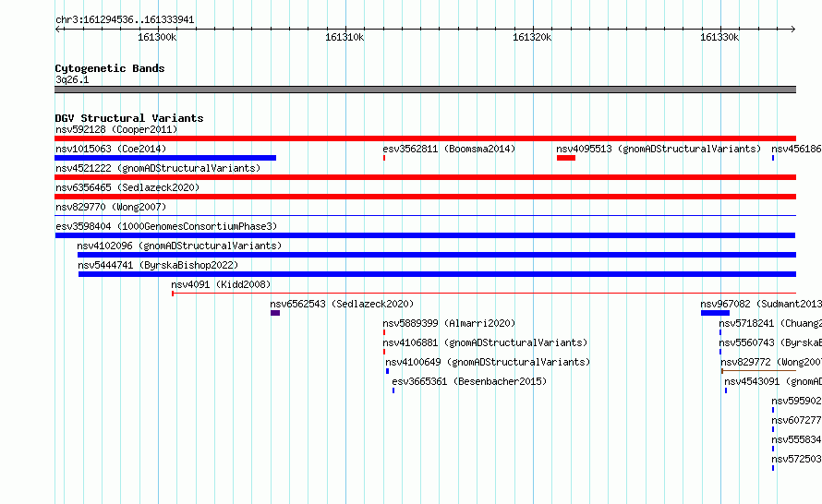This screenshot has width=822, height=504.
Task: Click the nsv829770 (Wong2007) label
Action: [x=111, y=207]
